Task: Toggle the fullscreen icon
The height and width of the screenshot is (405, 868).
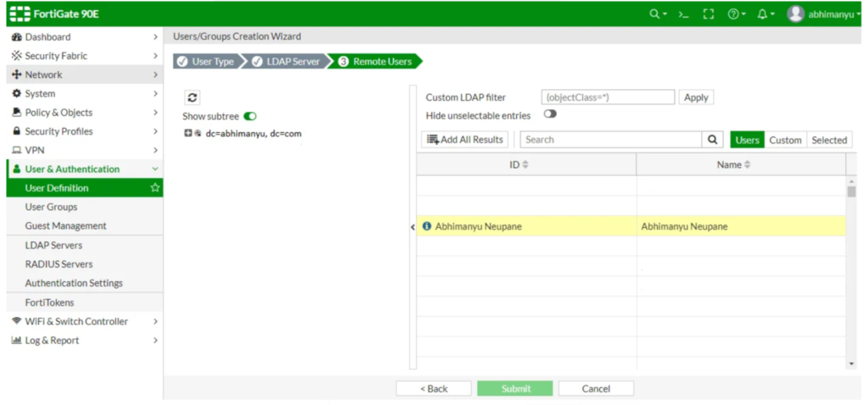Action: pyautogui.click(x=709, y=14)
